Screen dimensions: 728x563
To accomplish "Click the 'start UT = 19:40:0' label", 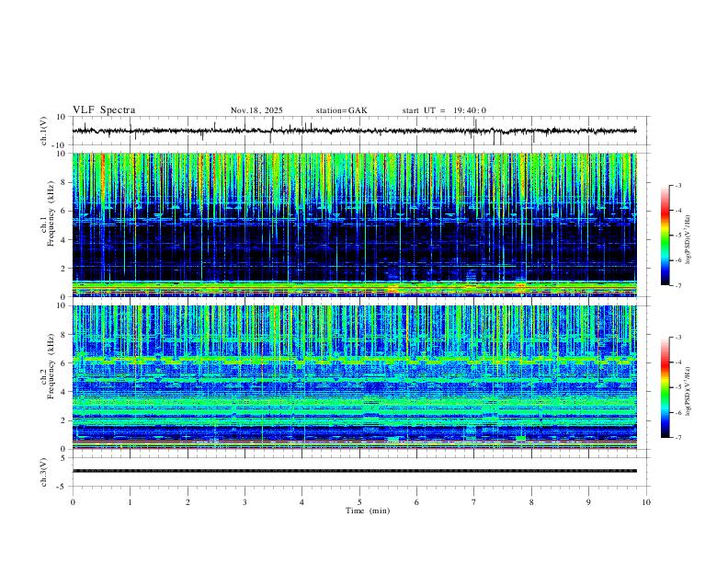I will tap(444, 110).
